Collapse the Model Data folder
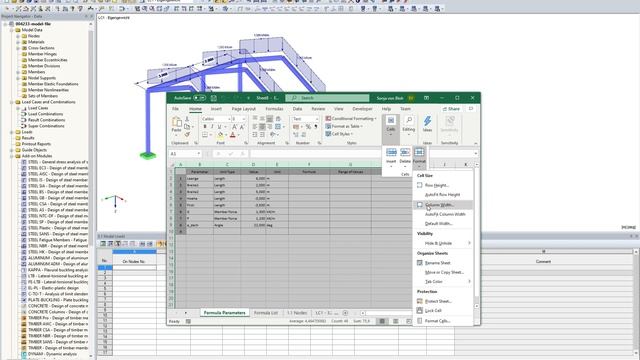The height and width of the screenshot is (360, 640). (x=12, y=30)
